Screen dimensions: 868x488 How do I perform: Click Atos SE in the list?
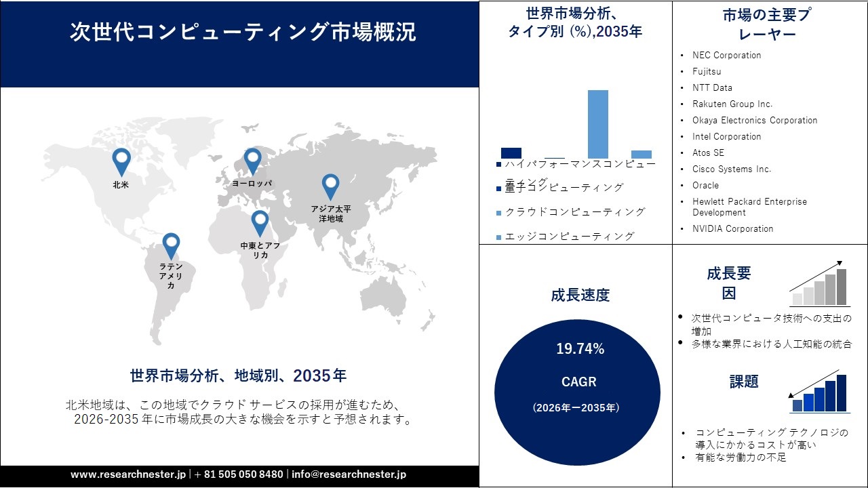pos(708,152)
